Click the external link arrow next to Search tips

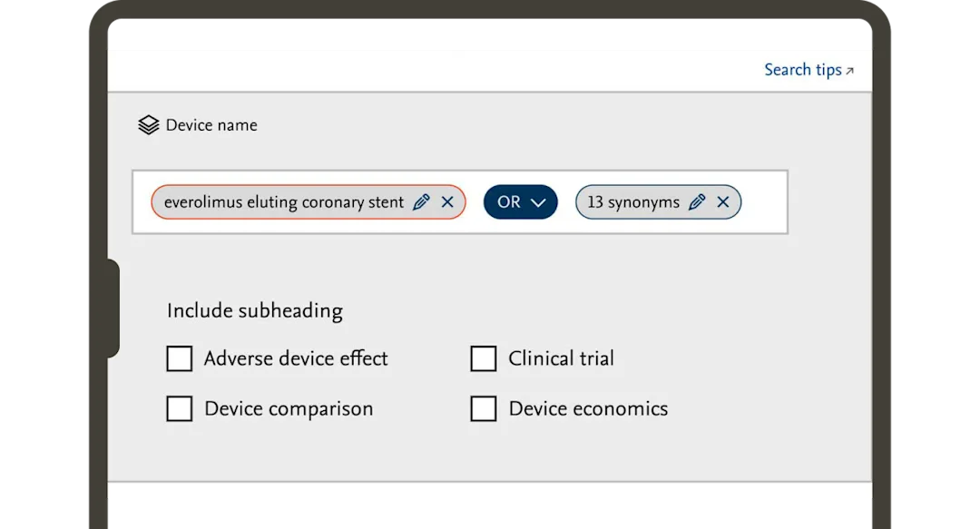[x=849, y=69]
